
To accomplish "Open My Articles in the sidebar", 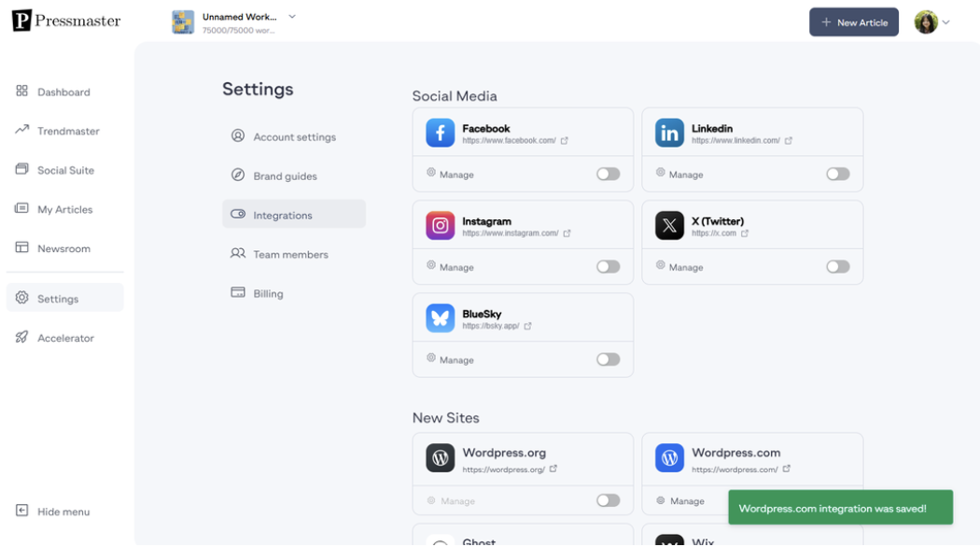I will [x=65, y=209].
